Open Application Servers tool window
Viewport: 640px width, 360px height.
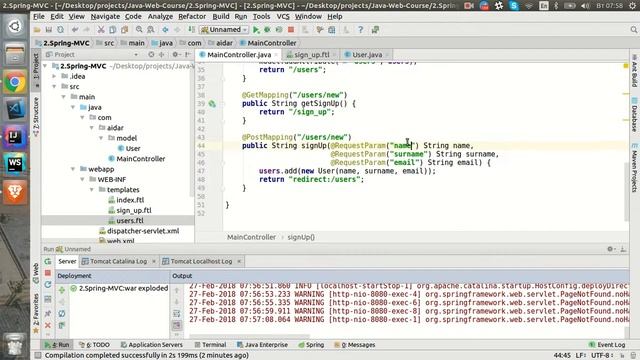click(152, 345)
